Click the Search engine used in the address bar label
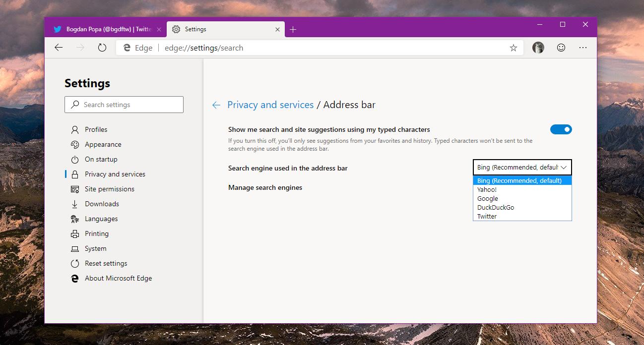The height and width of the screenshot is (345, 644). point(288,168)
